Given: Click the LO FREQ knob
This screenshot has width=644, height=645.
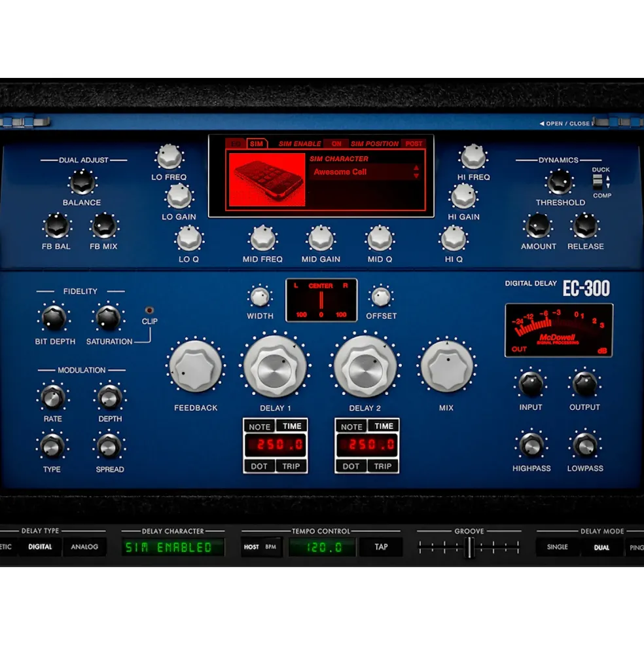Looking at the screenshot, I should [x=169, y=158].
